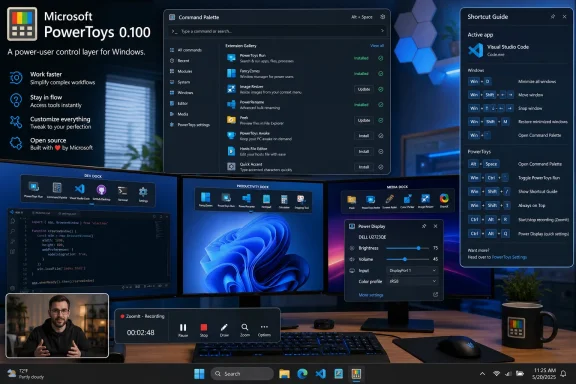
Task: Click Visual Studio Code active app icon
Action: pos(476,50)
